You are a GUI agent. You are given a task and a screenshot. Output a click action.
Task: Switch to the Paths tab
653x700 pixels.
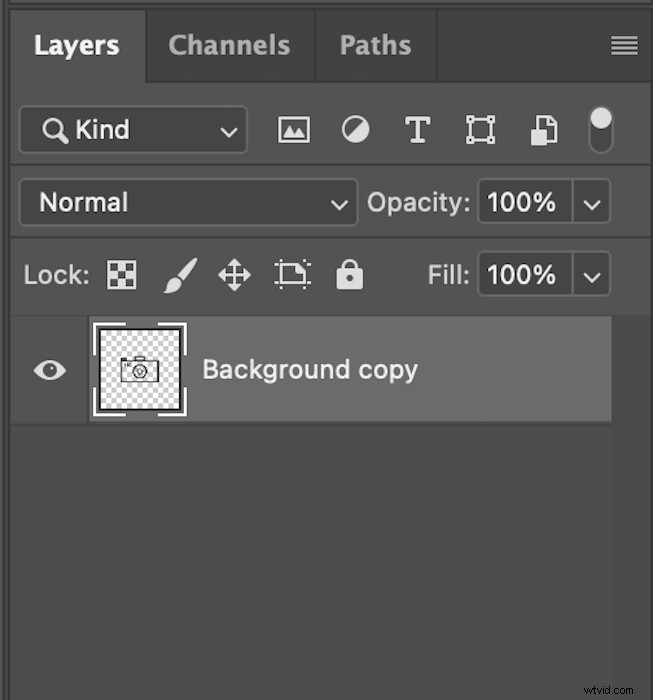coord(375,46)
